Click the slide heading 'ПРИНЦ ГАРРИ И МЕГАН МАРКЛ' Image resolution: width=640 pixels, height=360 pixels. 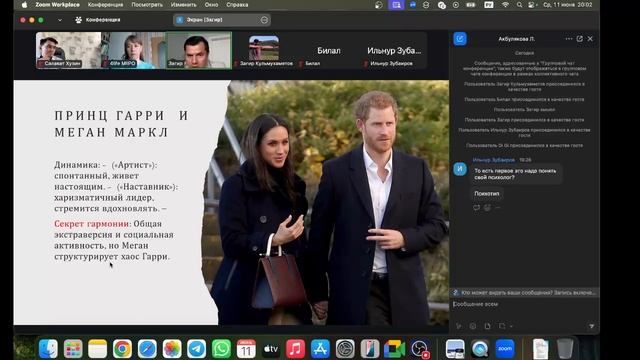click(x=121, y=124)
